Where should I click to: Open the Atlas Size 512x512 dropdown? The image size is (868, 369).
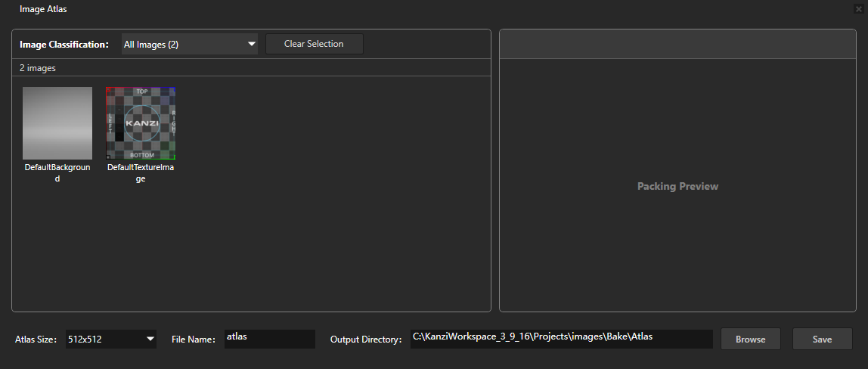[x=110, y=339]
